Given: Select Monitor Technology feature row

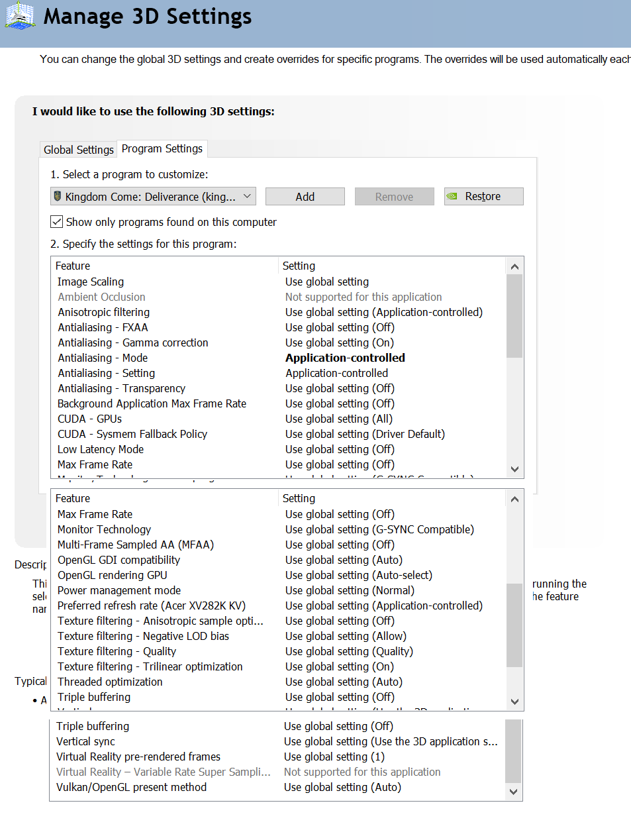Looking at the screenshot, I should [279, 529].
